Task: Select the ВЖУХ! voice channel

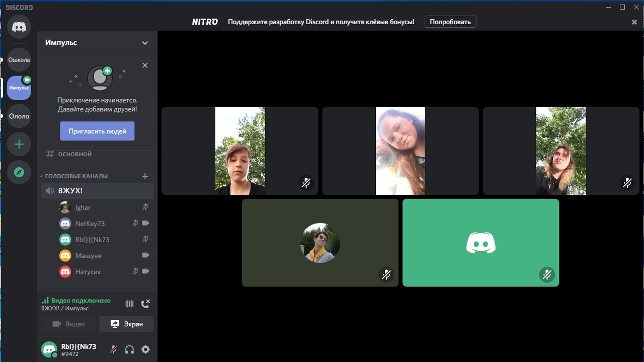Action: [x=97, y=191]
